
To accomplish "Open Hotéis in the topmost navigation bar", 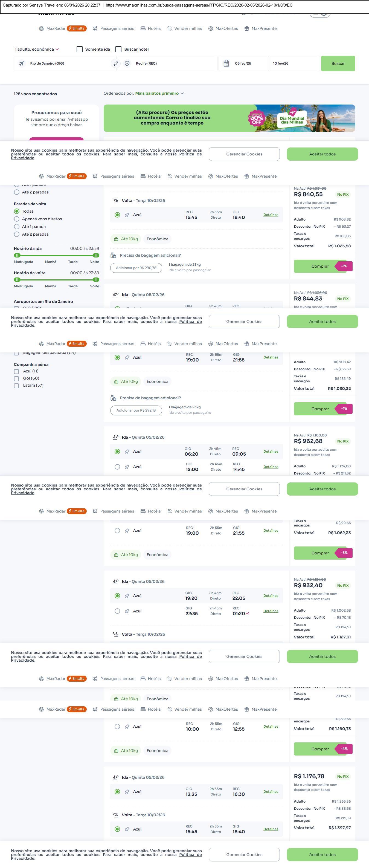I will 150,29.
